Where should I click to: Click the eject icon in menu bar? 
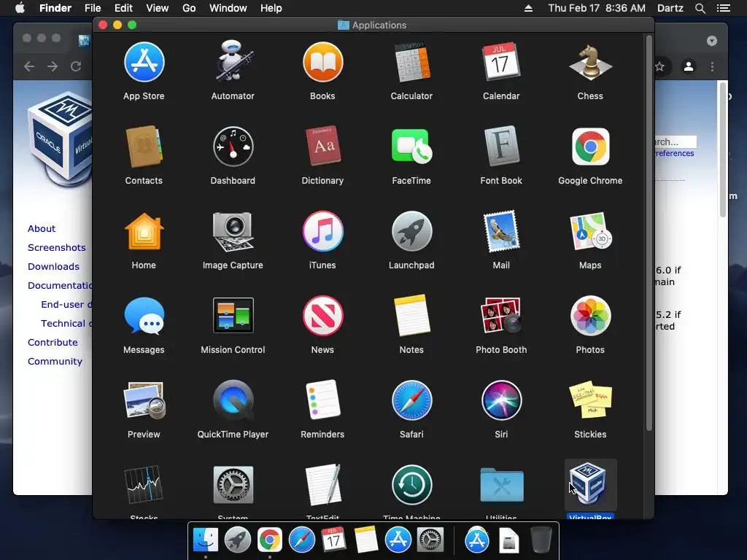528,8
